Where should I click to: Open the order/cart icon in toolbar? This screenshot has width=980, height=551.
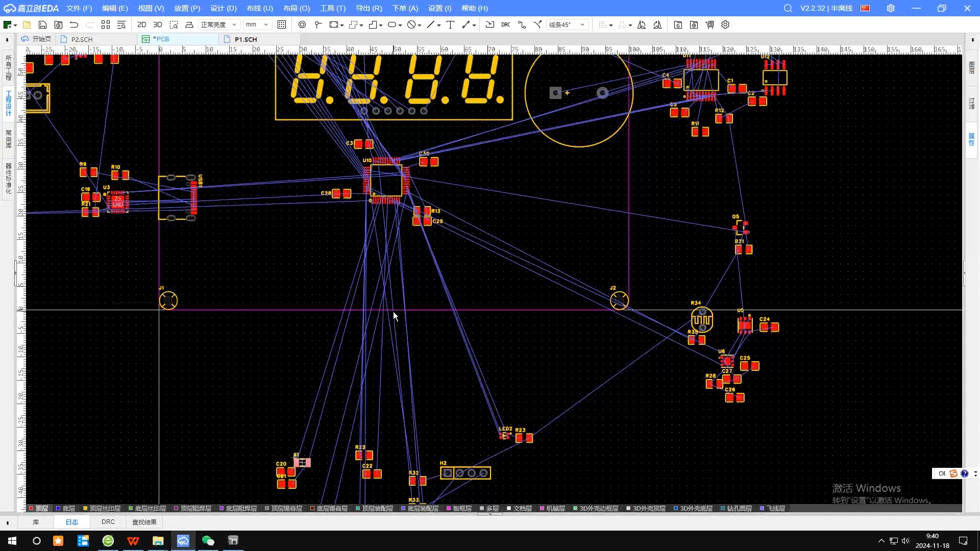pos(709,24)
